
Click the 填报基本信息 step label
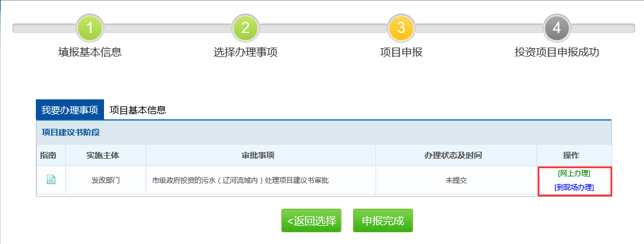[x=90, y=52]
